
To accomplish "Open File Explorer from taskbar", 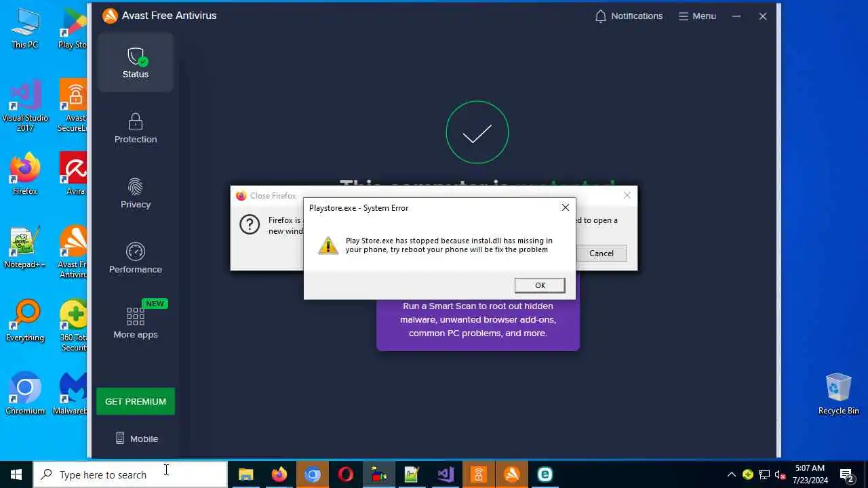I will [x=245, y=474].
